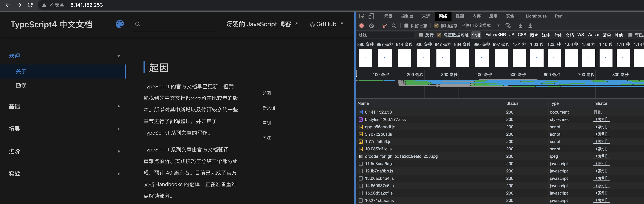Go back with the browser back arrow
Screen dimensions: 644x204
coord(8,5)
